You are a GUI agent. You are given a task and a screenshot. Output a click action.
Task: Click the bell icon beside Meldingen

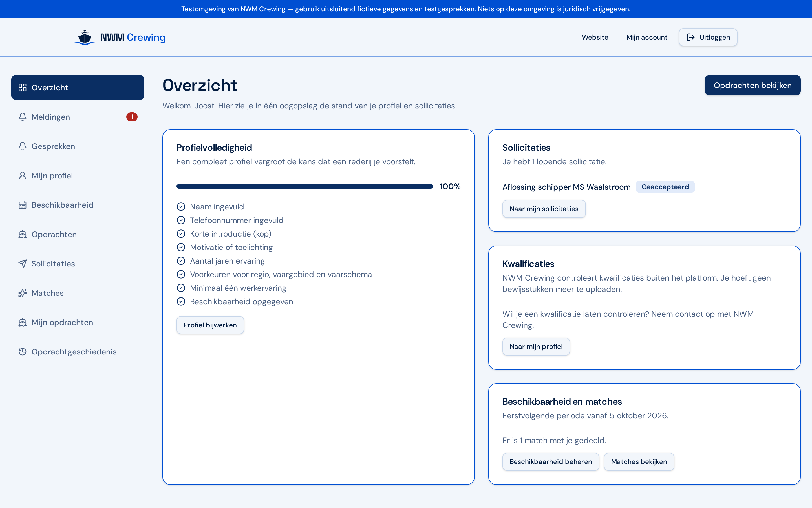23,117
